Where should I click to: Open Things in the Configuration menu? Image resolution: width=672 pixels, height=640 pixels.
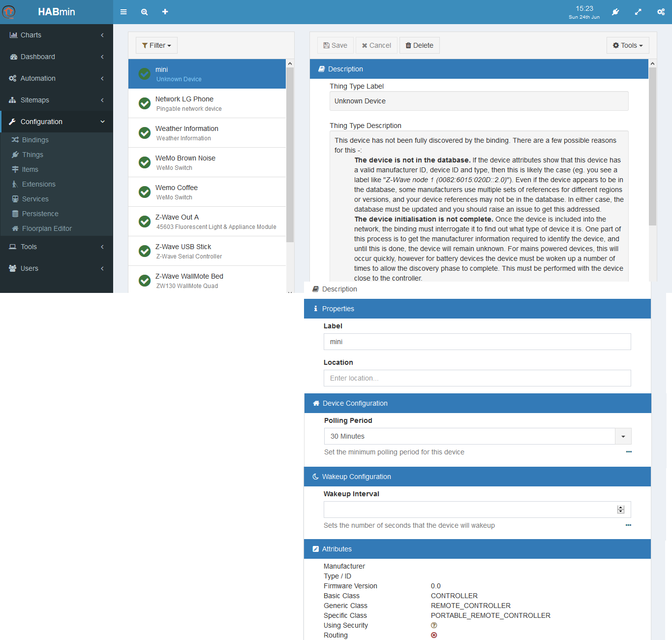click(x=32, y=155)
